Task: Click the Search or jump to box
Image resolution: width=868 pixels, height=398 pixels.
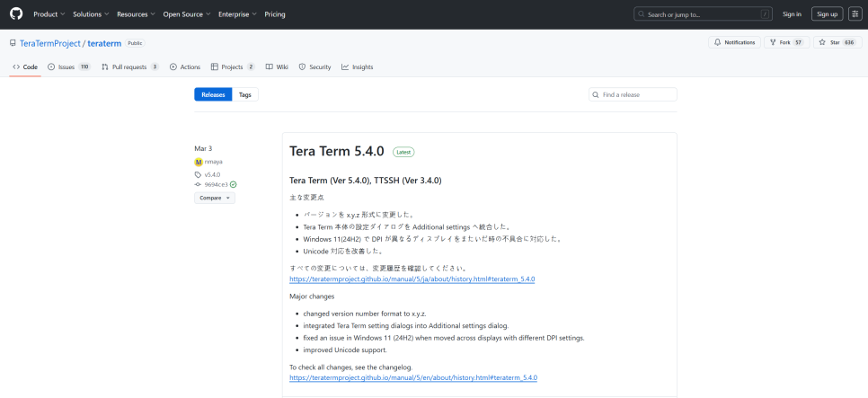Action: 703,14
